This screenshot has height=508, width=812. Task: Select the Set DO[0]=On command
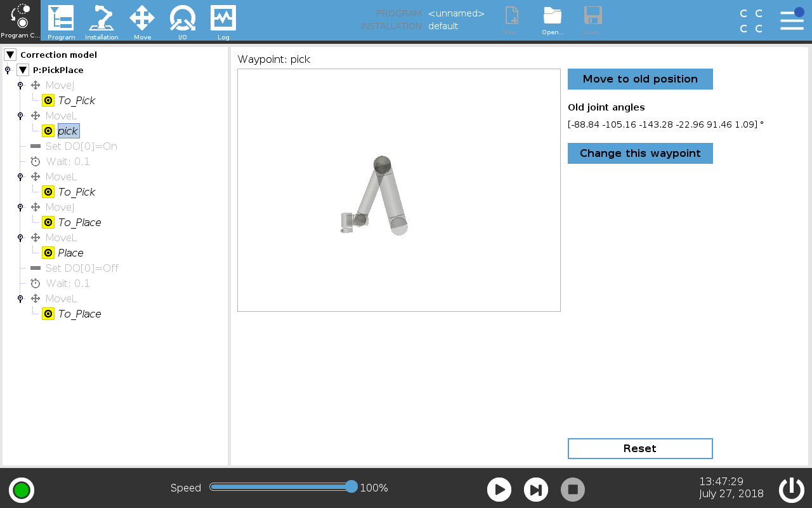81,146
